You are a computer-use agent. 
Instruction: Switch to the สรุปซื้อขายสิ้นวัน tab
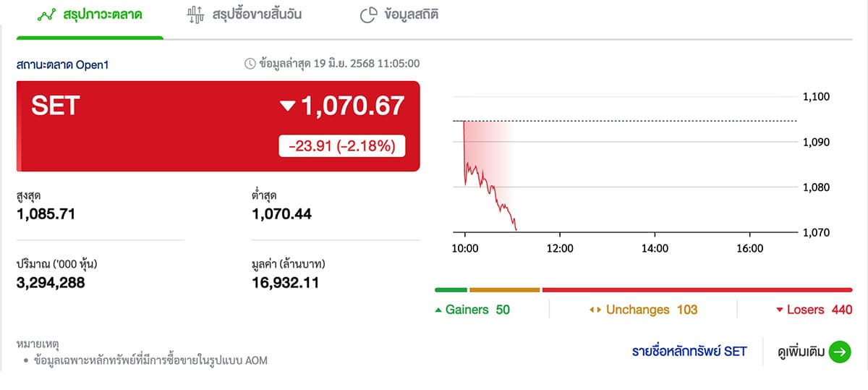click(244, 14)
